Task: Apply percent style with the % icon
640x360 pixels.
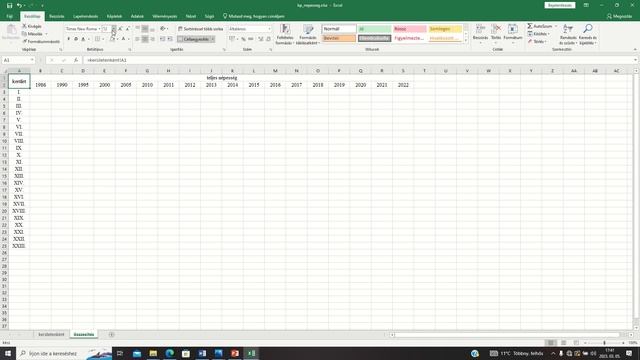Action: 243,39
